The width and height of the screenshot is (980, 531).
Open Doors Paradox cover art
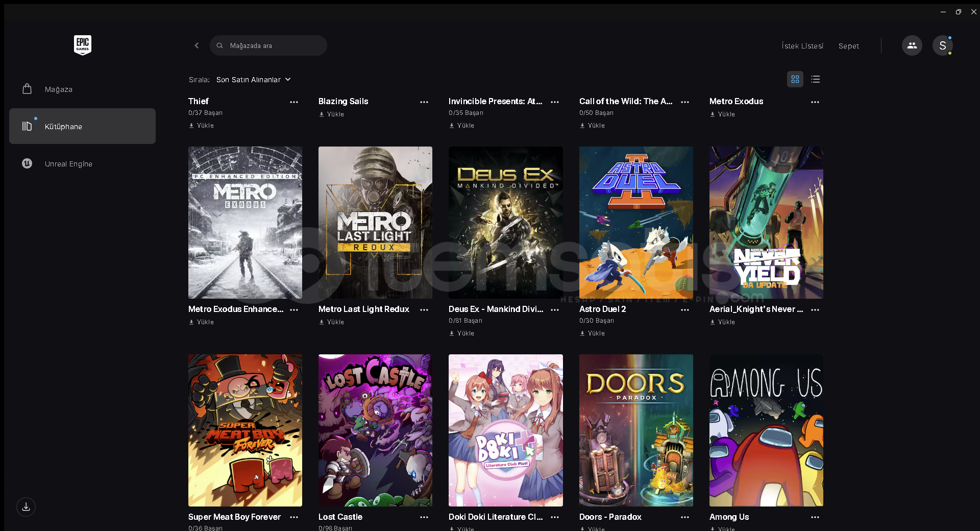tap(636, 430)
